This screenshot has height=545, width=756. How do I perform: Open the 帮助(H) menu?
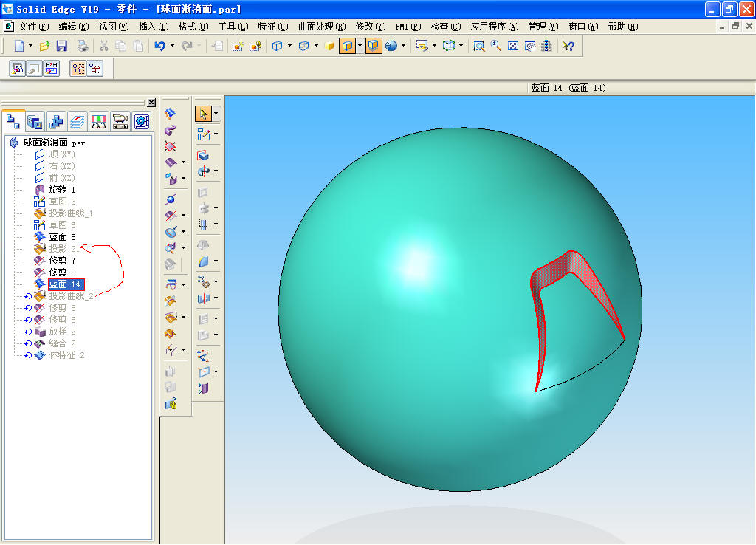point(623,27)
